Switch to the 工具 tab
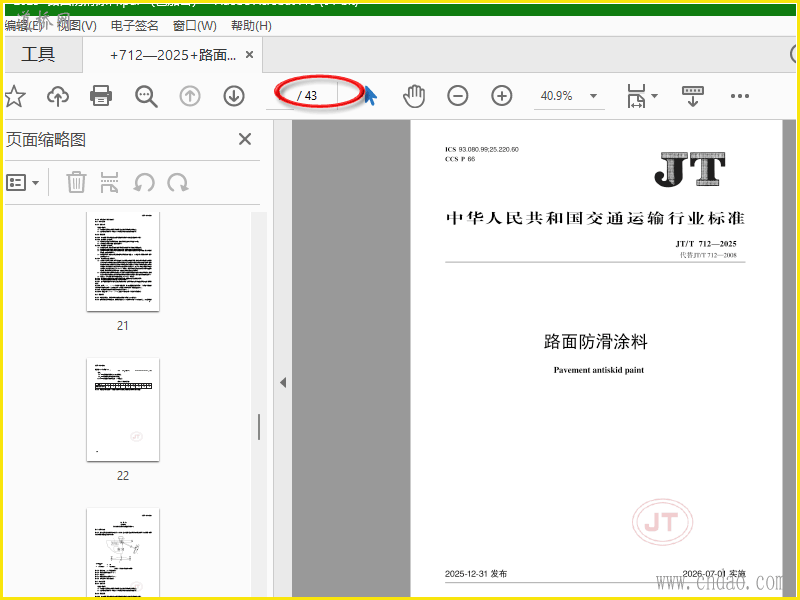Image resolution: width=800 pixels, height=600 pixels. coord(38,54)
